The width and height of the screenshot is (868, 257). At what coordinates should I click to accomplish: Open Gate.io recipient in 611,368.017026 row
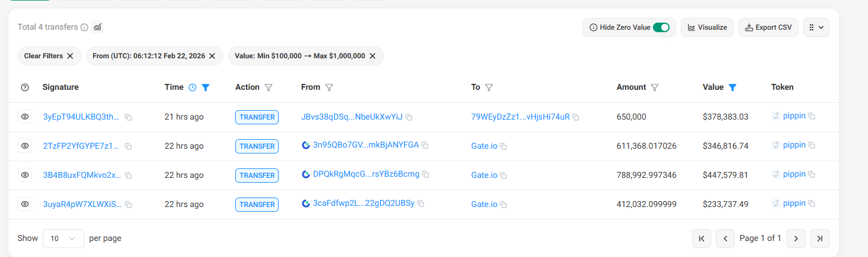(x=484, y=146)
